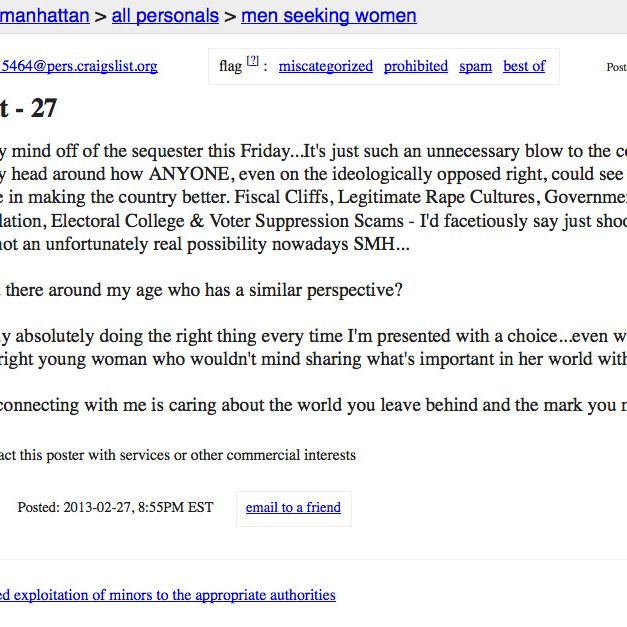Open exploitation of minors reporting link
The height and width of the screenshot is (627, 627).
click(x=168, y=595)
